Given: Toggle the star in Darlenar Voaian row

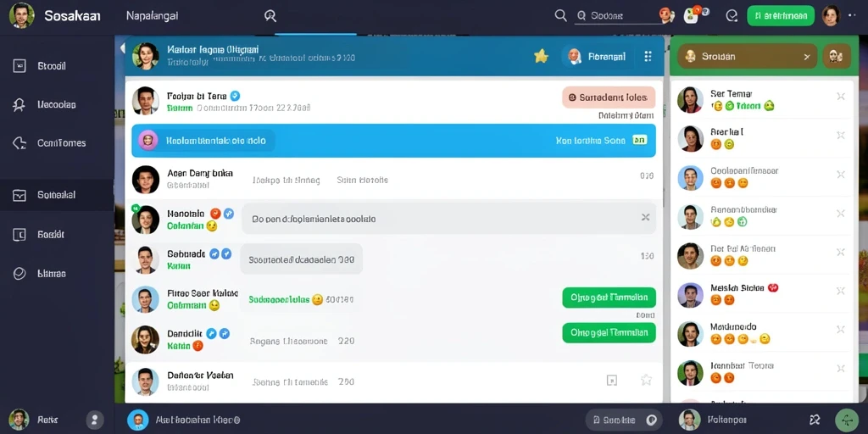Looking at the screenshot, I should (x=645, y=380).
